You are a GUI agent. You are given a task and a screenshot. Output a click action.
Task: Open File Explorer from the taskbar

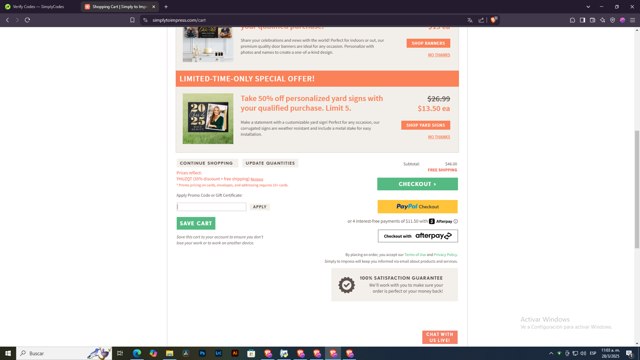(169, 353)
